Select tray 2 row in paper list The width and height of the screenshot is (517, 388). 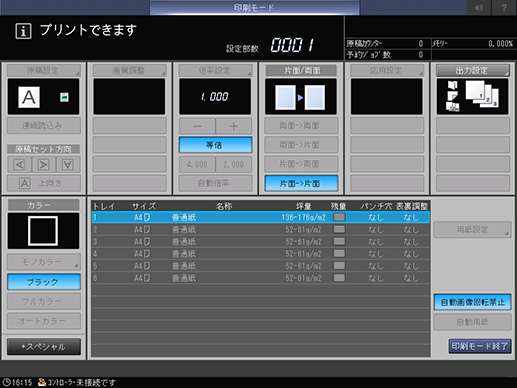pos(260,230)
